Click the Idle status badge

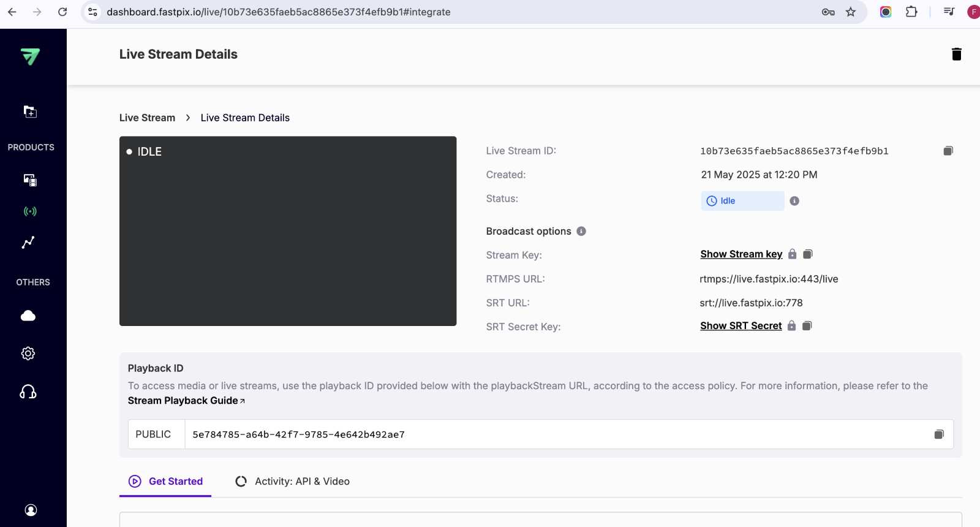742,201
